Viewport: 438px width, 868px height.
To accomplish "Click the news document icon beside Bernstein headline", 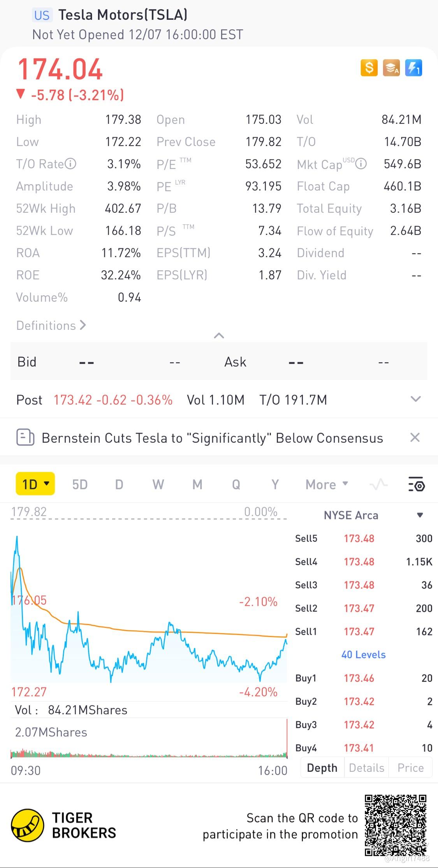I will 25,437.
